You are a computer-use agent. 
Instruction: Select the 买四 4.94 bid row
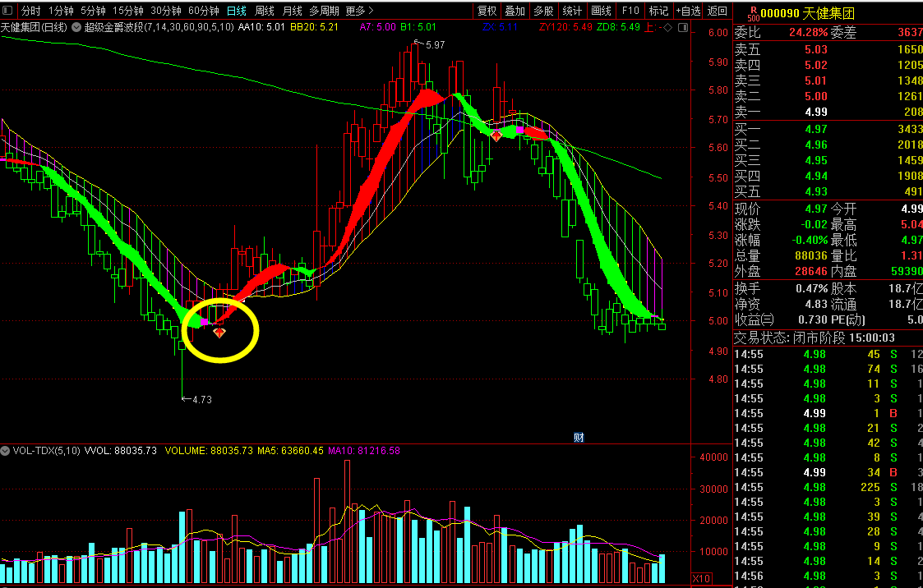pyautogui.click(x=828, y=176)
